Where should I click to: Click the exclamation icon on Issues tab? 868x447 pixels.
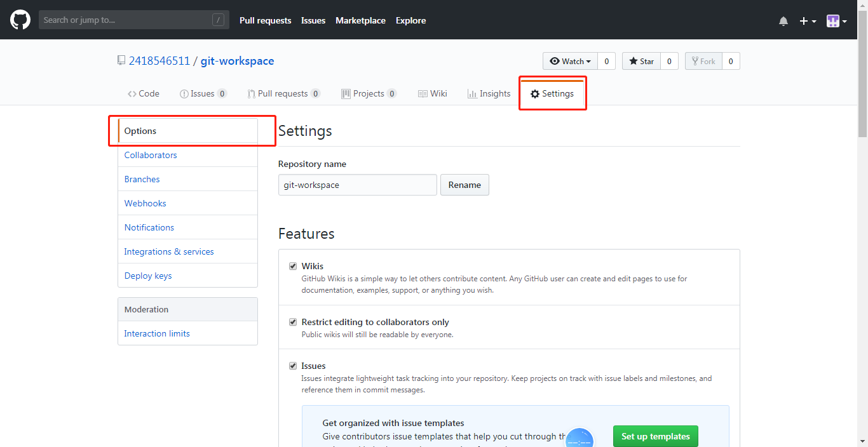click(184, 94)
